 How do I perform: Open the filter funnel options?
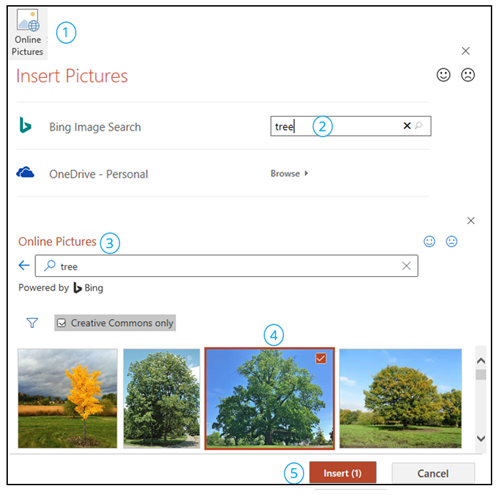coord(32,323)
